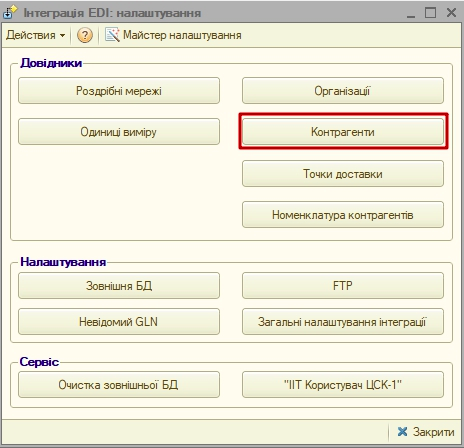This screenshot has height=448, width=464.
Task: Close window with title bar X
Action: [451, 13]
